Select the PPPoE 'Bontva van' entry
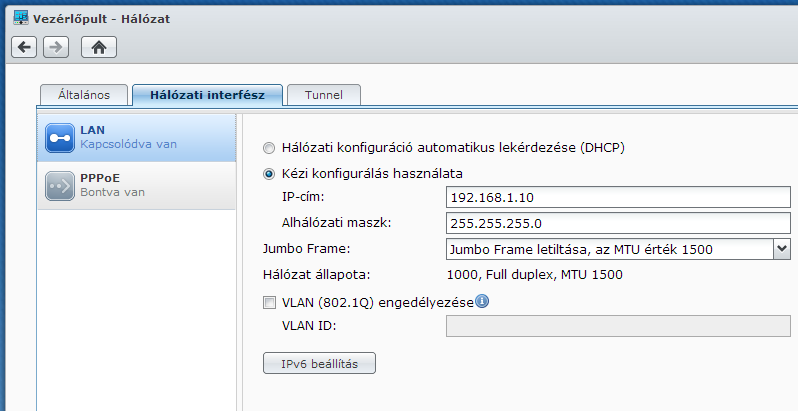 (x=136, y=186)
